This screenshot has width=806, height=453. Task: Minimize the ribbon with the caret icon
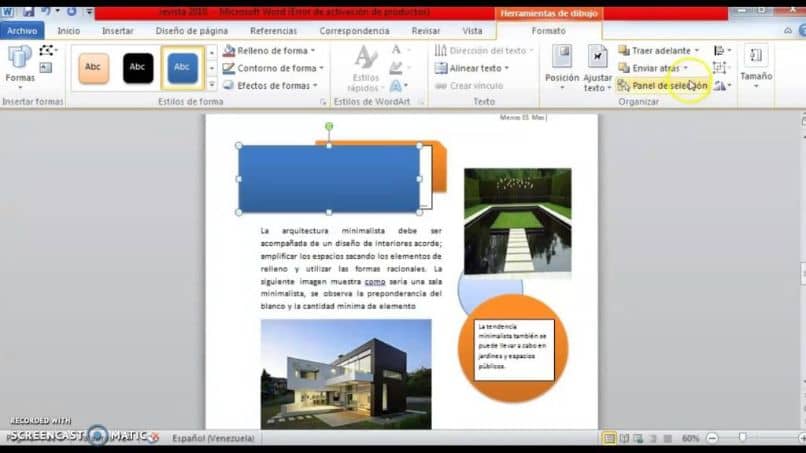click(x=787, y=31)
